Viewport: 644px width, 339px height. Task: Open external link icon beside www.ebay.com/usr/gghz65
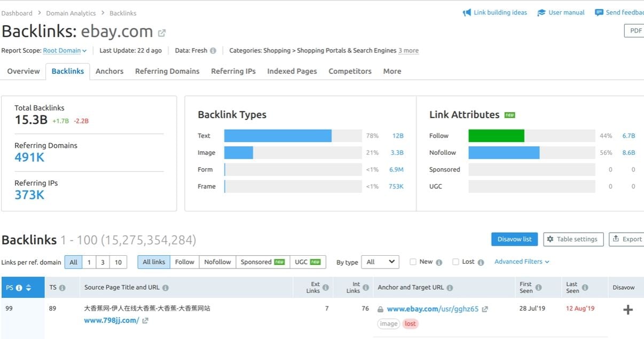(x=484, y=309)
